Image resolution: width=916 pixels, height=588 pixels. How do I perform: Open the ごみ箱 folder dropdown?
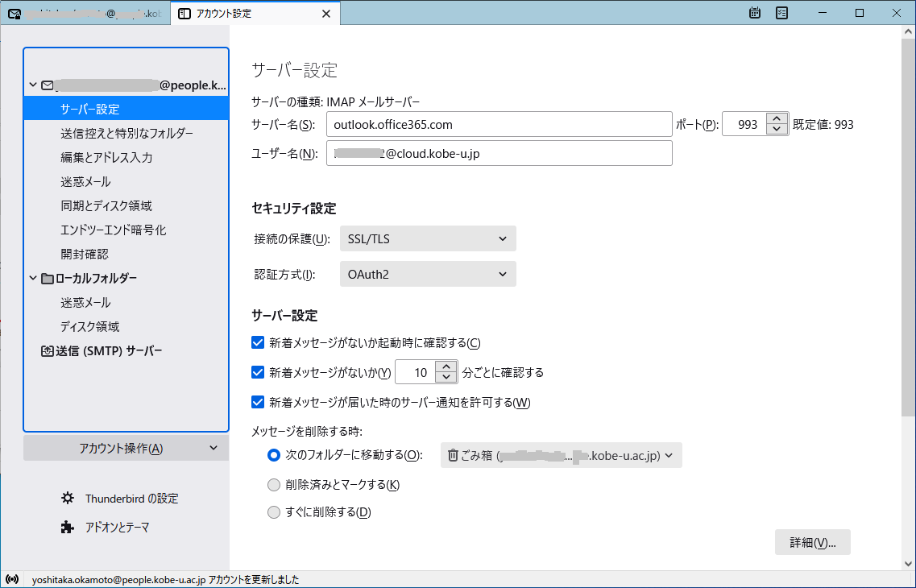[x=562, y=455]
